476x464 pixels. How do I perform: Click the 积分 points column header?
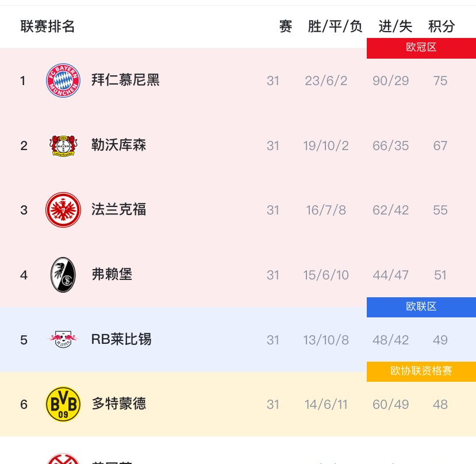click(441, 26)
